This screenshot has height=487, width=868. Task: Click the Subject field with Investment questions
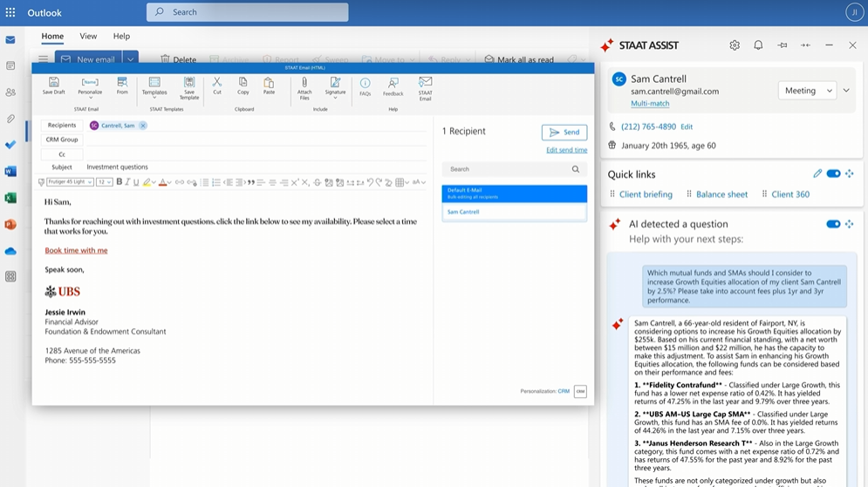253,167
